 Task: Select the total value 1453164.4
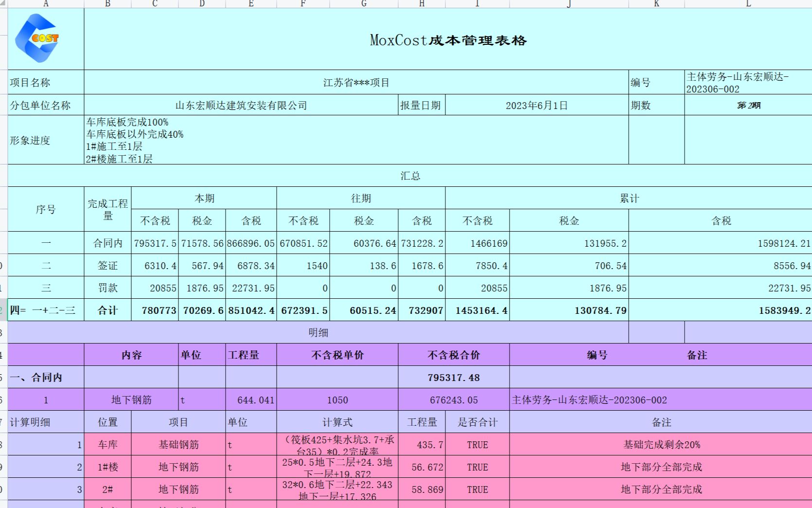477,310
